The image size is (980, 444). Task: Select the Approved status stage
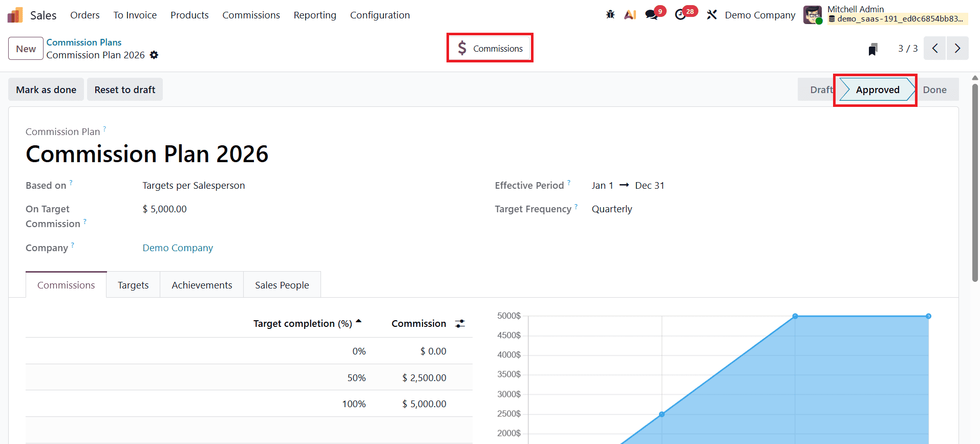(x=877, y=90)
